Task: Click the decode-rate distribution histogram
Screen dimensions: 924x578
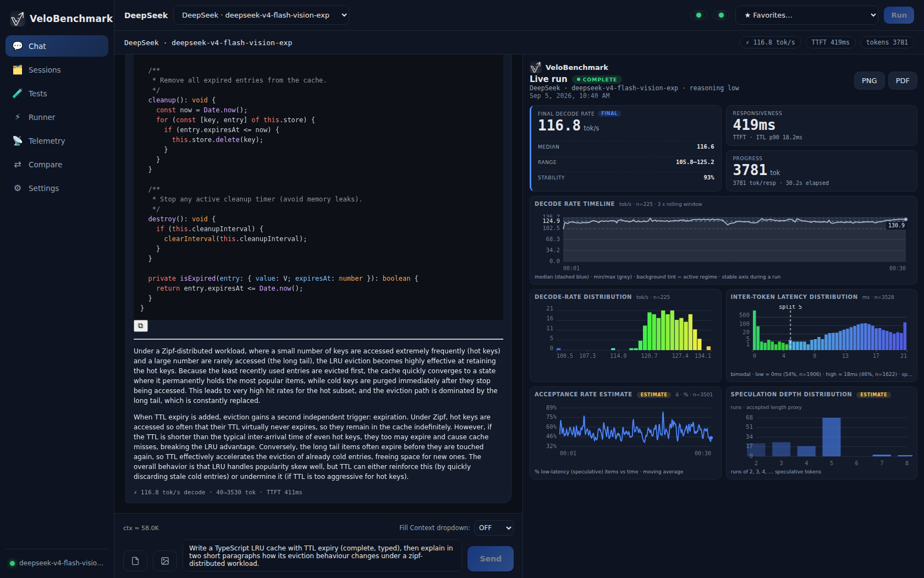Action: point(625,333)
